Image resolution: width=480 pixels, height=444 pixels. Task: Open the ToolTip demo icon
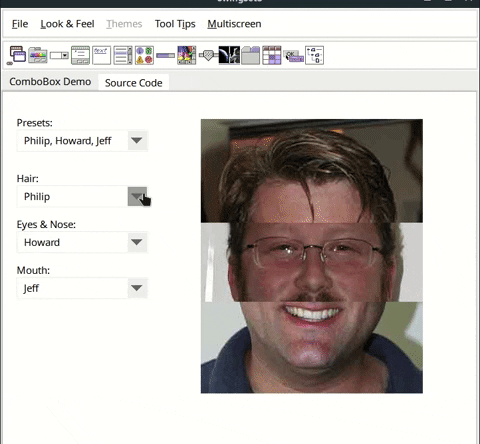293,55
